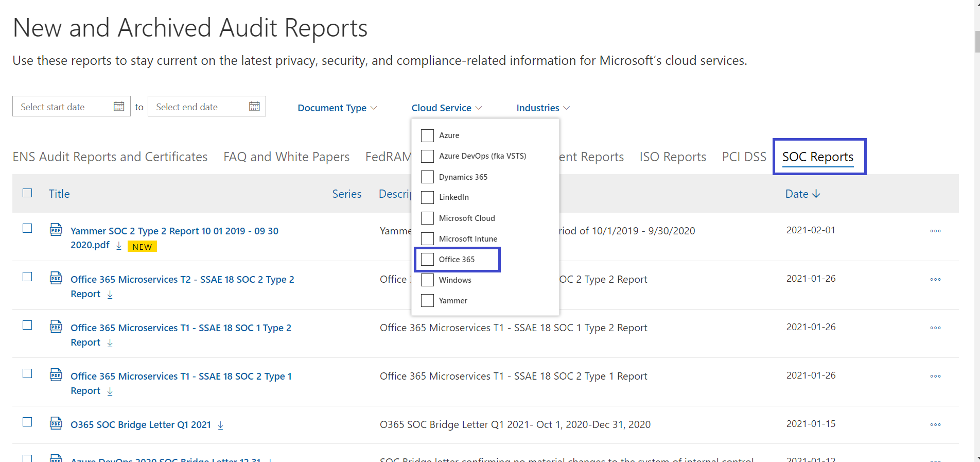980x462 pixels.
Task: Open the FAQ and White Papers tab
Action: pyautogui.click(x=286, y=157)
